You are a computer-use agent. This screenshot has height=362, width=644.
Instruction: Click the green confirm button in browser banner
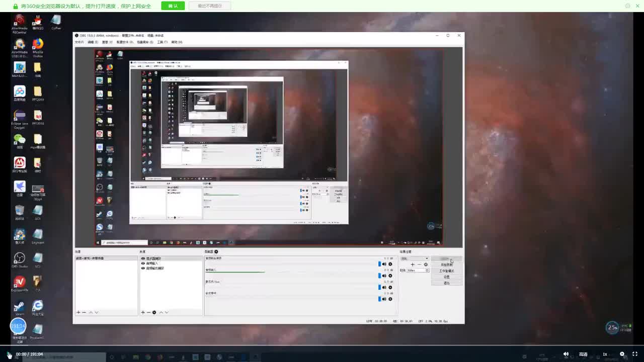[x=173, y=6]
